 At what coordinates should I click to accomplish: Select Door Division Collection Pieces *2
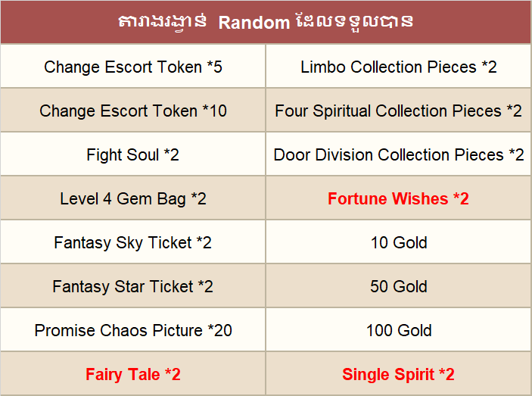click(x=398, y=154)
